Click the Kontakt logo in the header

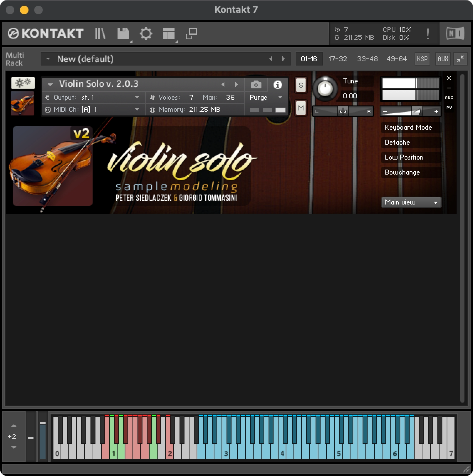(46, 33)
